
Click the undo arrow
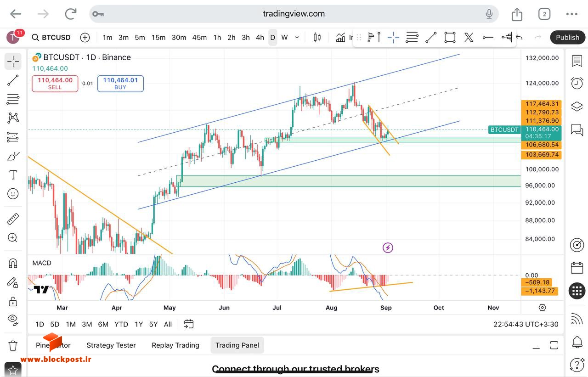point(520,37)
